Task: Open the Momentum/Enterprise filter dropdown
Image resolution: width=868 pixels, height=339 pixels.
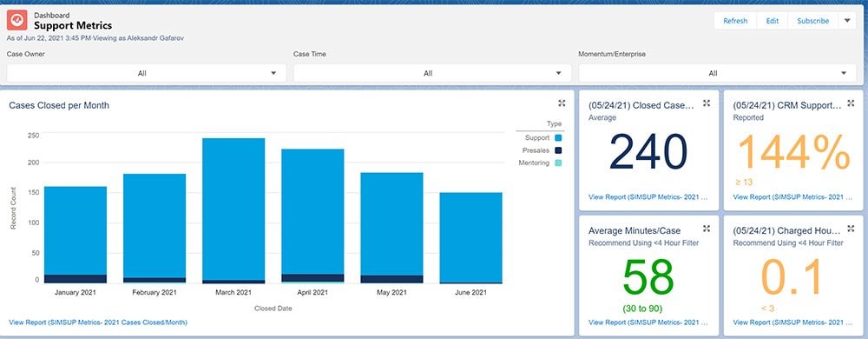Action: pos(718,73)
